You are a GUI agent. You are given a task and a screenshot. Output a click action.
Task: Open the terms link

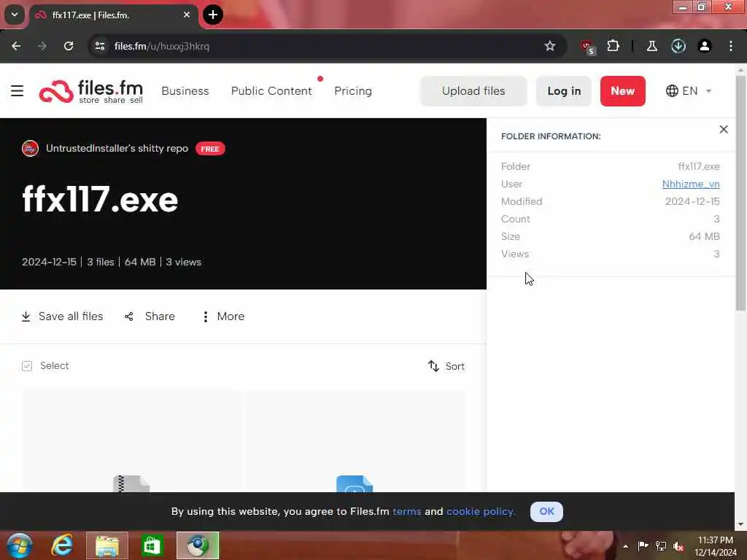[406, 511]
